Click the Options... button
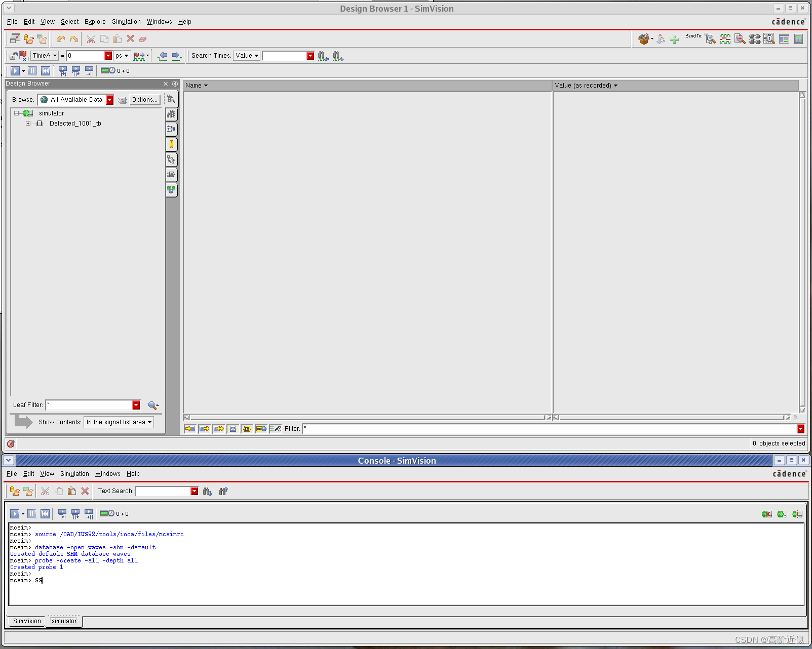This screenshot has width=812, height=649. pos(144,100)
